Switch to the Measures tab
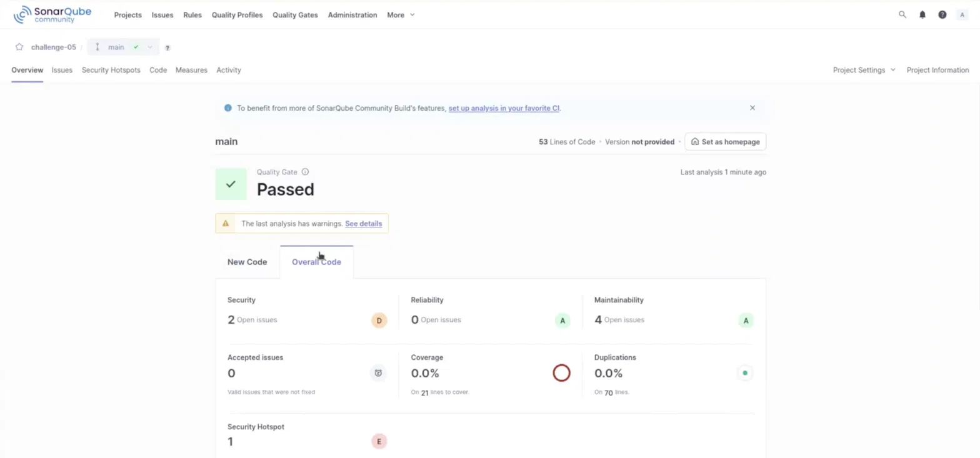The height and width of the screenshot is (458, 980). point(191,70)
